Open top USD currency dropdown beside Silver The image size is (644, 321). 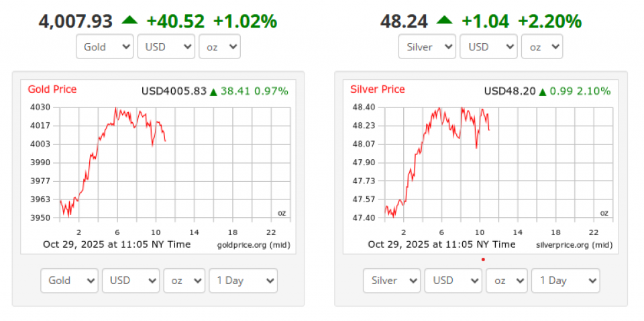pos(488,47)
